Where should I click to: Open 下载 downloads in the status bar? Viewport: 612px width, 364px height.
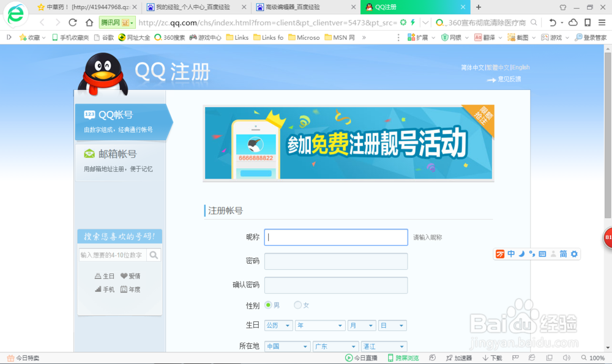tap(492, 358)
